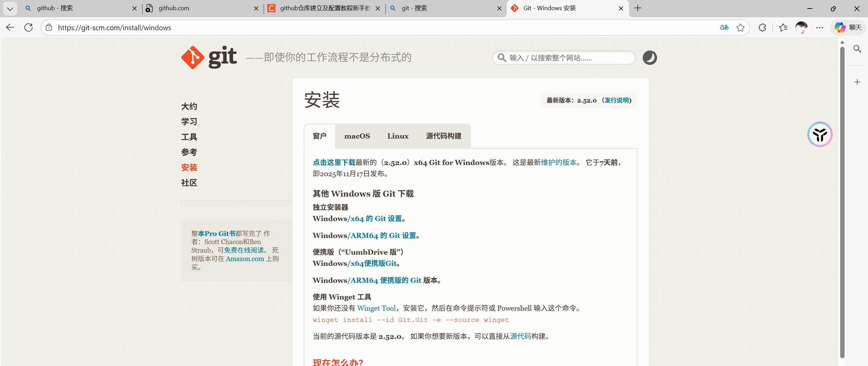Select 社区 in the sidebar navigation
Image resolution: width=868 pixels, height=366 pixels.
(189, 183)
